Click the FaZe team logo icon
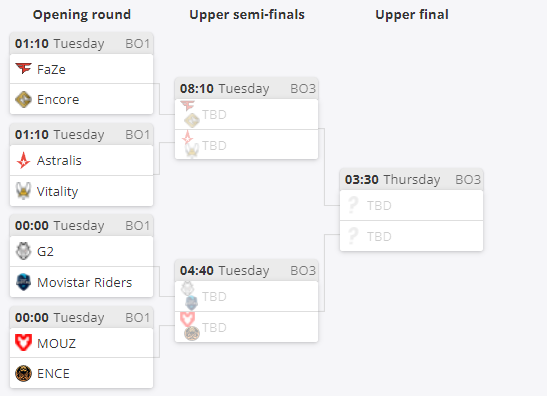Screen dimensions: 547x396 pyautogui.click(x=23, y=69)
